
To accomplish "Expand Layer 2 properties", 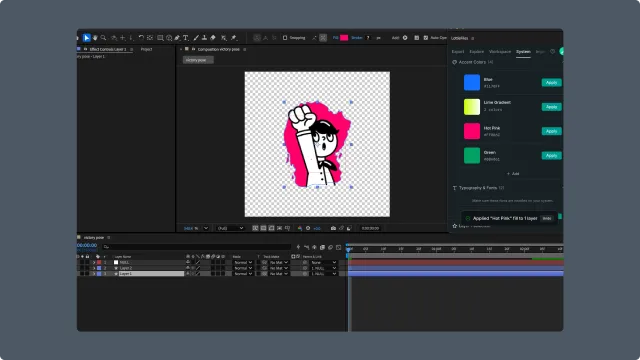I will point(94,268).
